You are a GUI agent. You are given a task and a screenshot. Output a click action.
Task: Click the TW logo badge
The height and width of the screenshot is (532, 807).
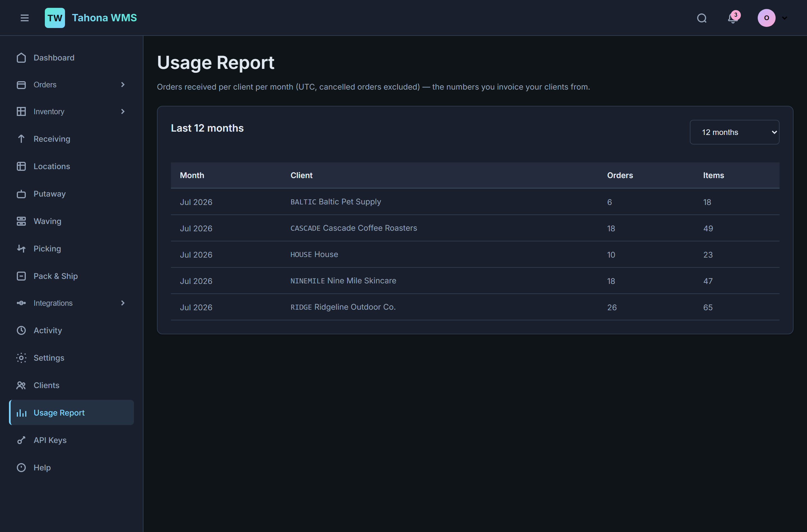pos(55,18)
